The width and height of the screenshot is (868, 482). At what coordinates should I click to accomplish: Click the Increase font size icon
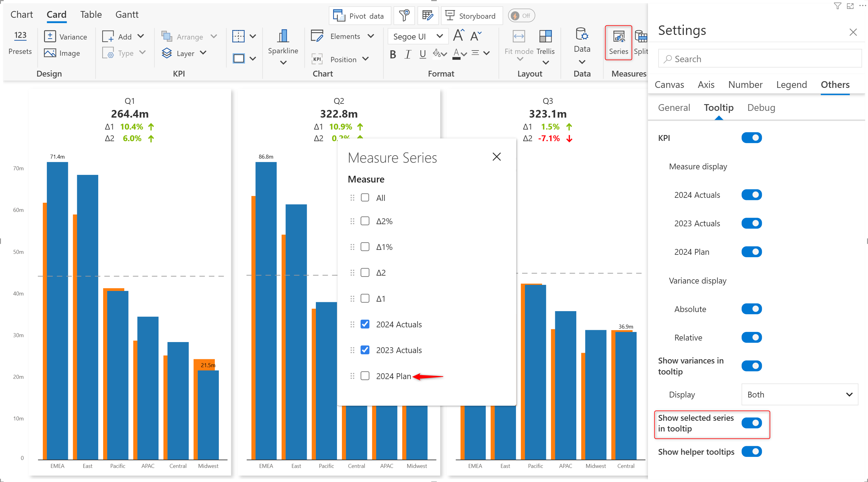(458, 36)
